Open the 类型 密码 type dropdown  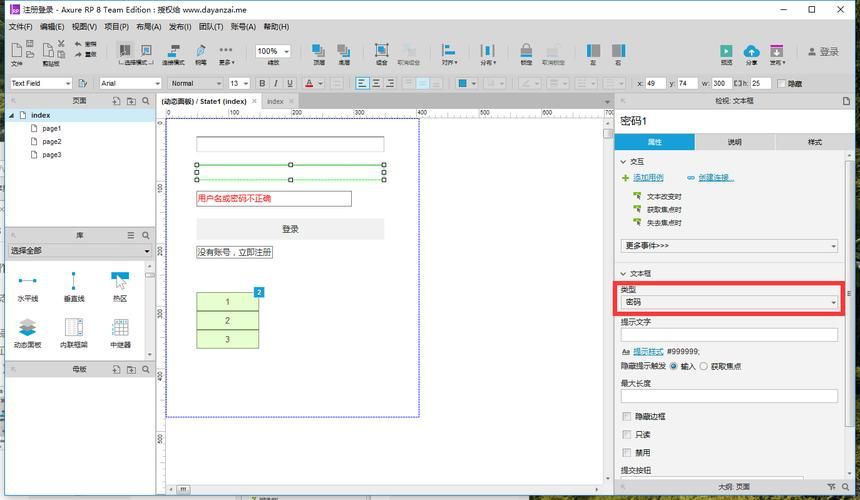coord(729,302)
